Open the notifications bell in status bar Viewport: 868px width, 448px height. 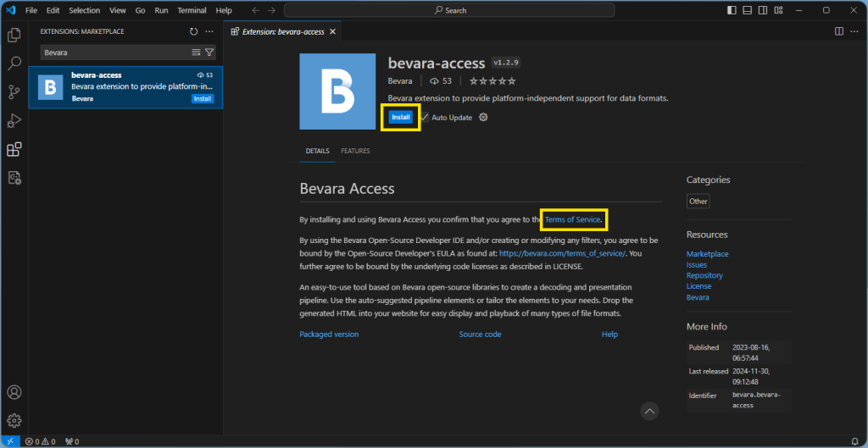(x=854, y=441)
